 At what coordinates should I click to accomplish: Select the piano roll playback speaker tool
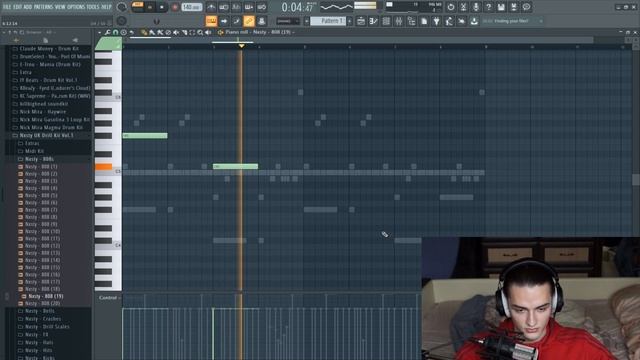pos(208,32)
